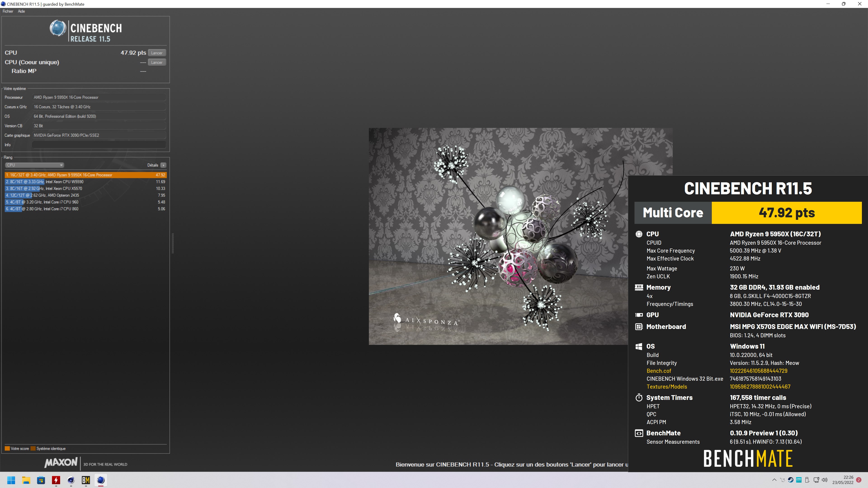Open Microsoft Store from the taskbar
The image size is (868, 488).
41,480
